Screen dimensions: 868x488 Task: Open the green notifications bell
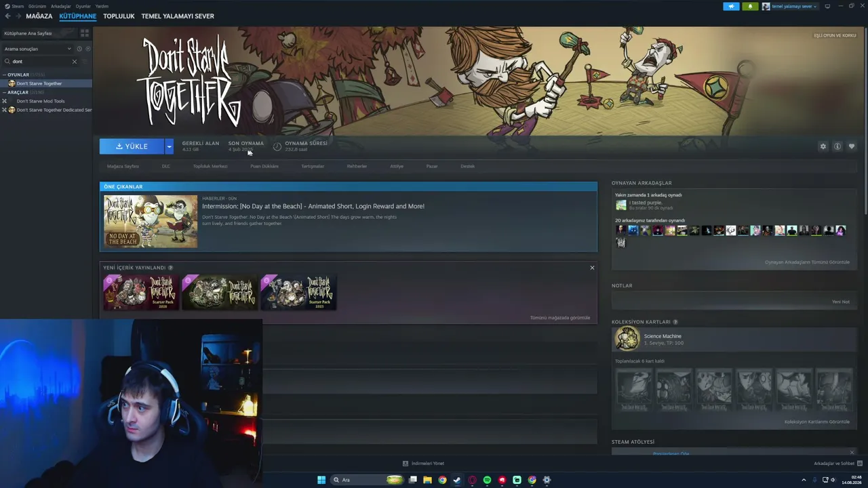(x=750, y=6)
